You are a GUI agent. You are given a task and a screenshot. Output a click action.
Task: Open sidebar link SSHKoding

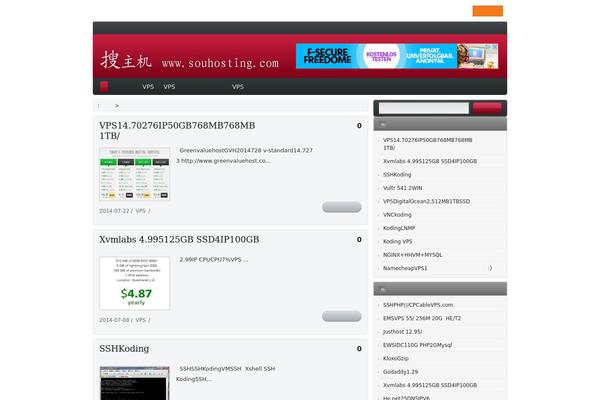(x=397, y=175)
